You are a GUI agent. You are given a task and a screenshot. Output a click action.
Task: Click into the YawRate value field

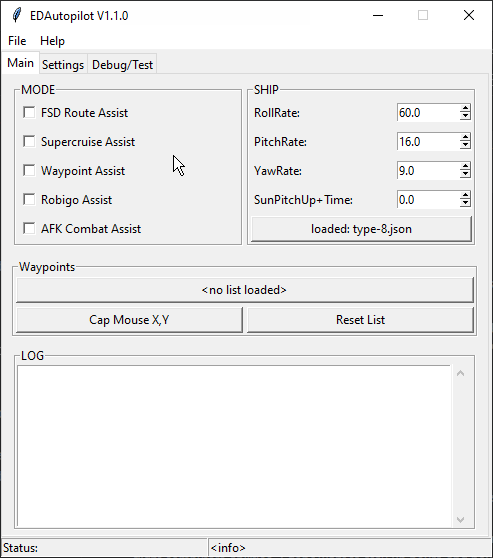(x=428, y=170)
